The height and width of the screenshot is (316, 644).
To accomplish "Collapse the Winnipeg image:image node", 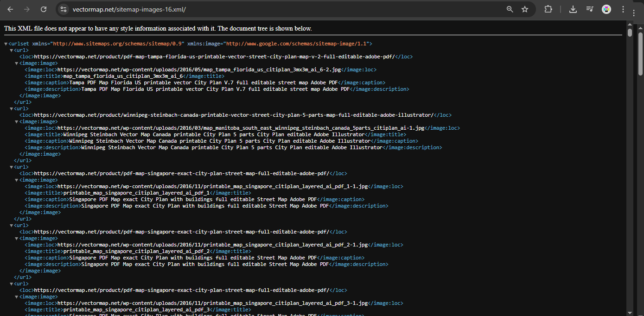I will [15, 121].
